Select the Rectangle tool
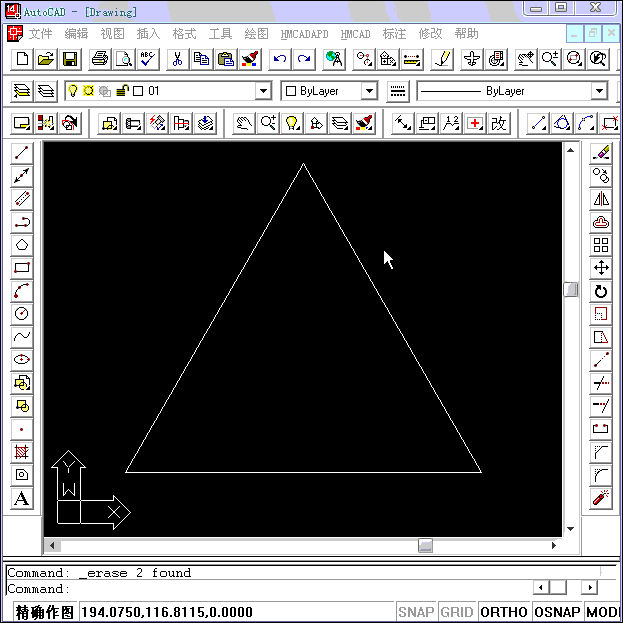The width and height of the screenshot is (623, 623). tap(21, 268)
